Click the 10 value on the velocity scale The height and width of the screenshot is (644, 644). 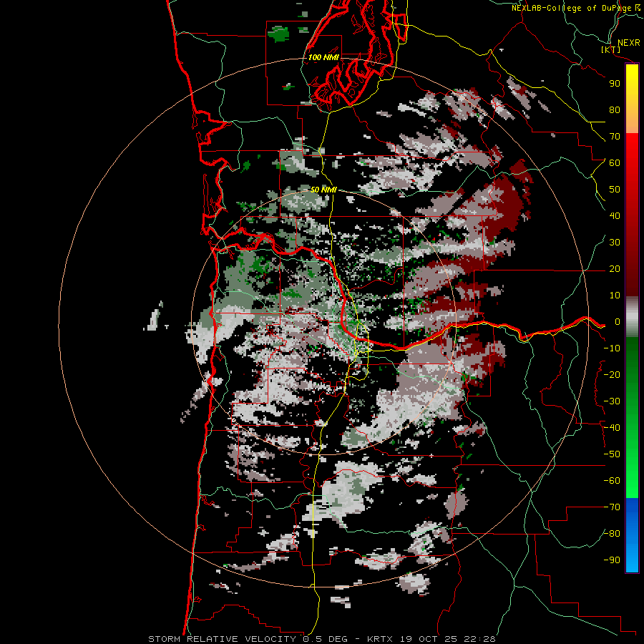pos(615,296)
